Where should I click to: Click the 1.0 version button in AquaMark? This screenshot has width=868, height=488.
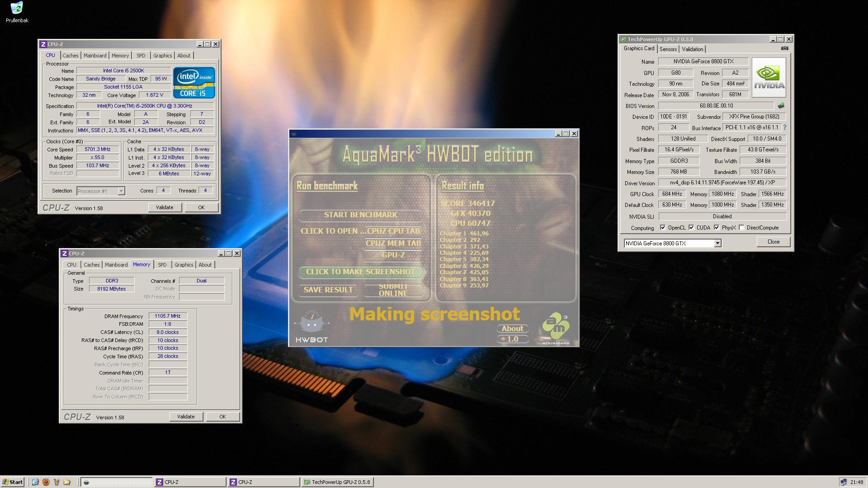click(x=512, y=339)
